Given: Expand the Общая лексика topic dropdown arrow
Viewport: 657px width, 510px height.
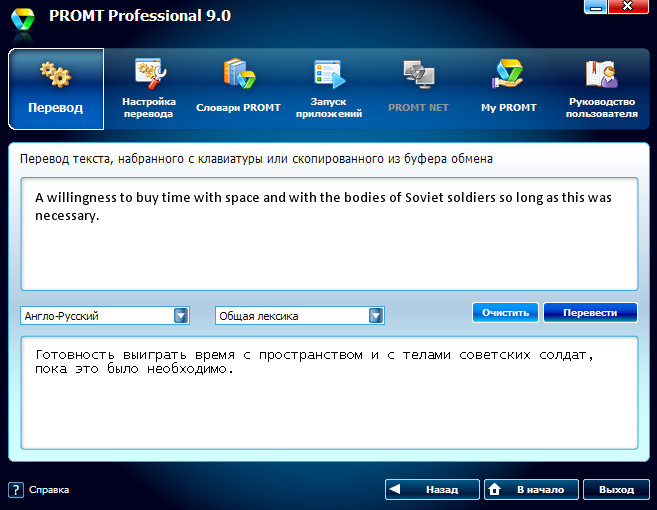Looking at the screenshot, I should (376, 316).
